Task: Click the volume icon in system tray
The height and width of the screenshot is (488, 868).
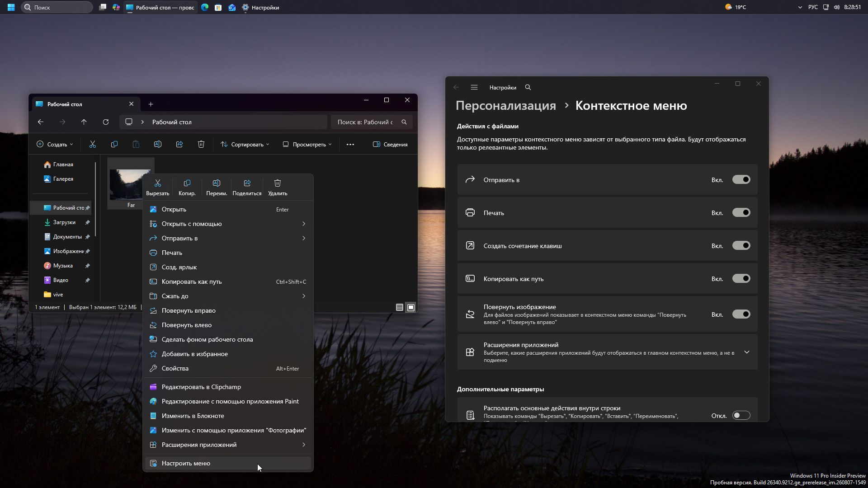Action: click(x=837, y=7)
